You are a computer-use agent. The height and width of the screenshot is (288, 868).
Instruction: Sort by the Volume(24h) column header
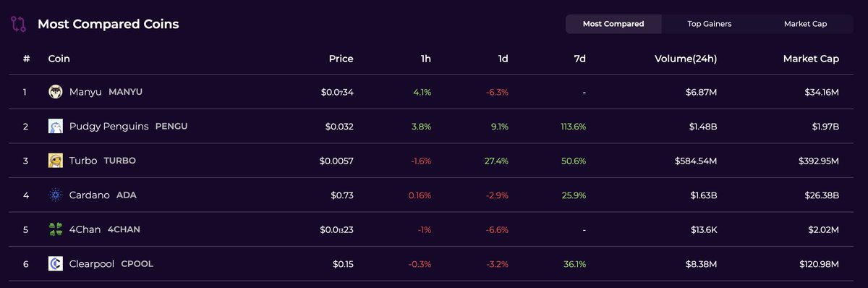(686, 59)
